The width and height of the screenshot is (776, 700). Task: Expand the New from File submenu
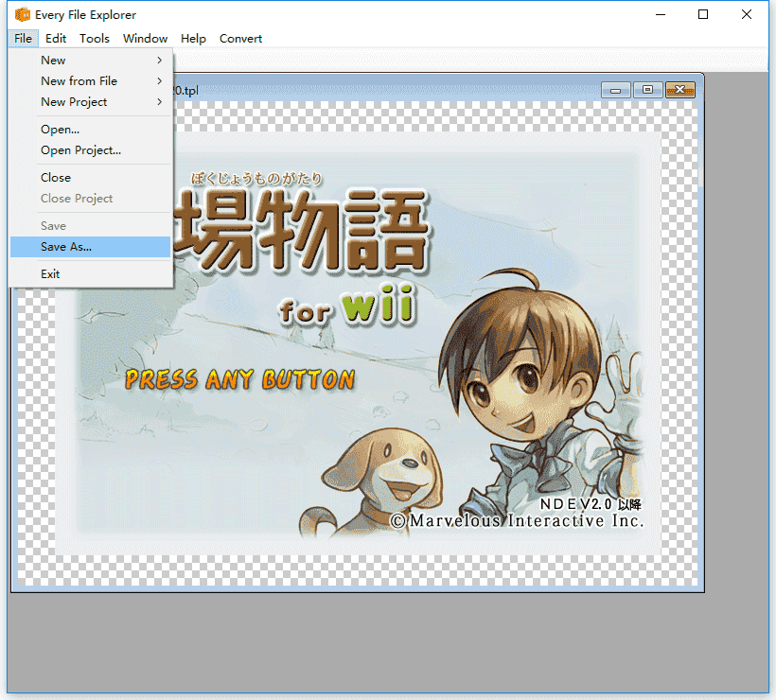[91, 81]
